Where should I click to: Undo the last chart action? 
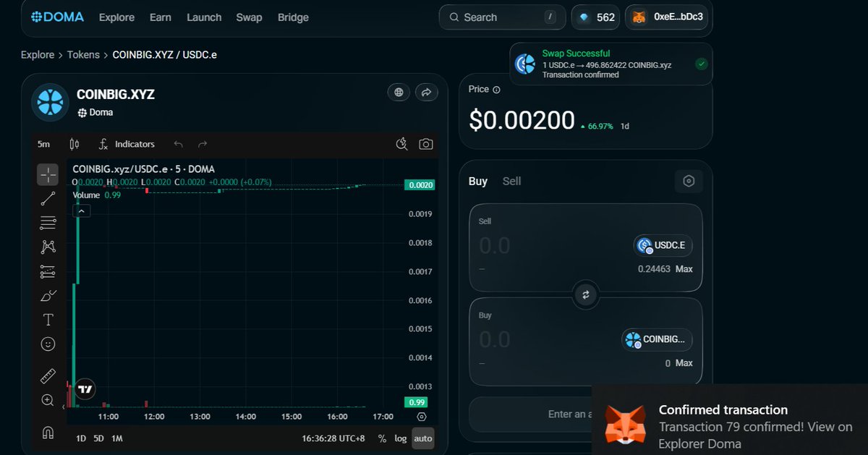pos(179,144)
